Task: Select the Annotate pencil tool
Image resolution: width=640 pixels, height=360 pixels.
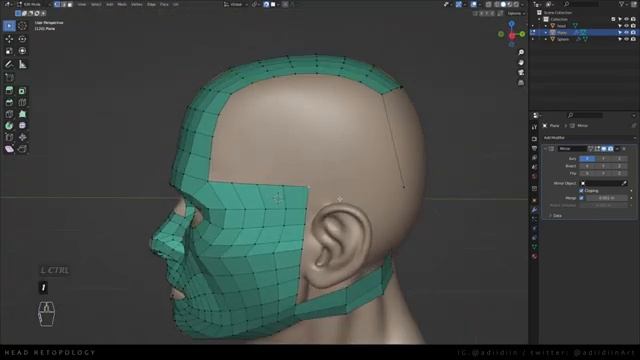Action: pyautogui.click(x=9, y=64)
